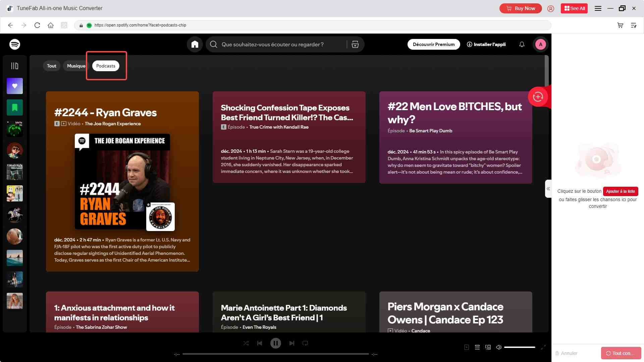This screenshot has height=362, width=644.
Task: Go back in browser toolbar
Action: pyautogui.click(x=10, y=25)
